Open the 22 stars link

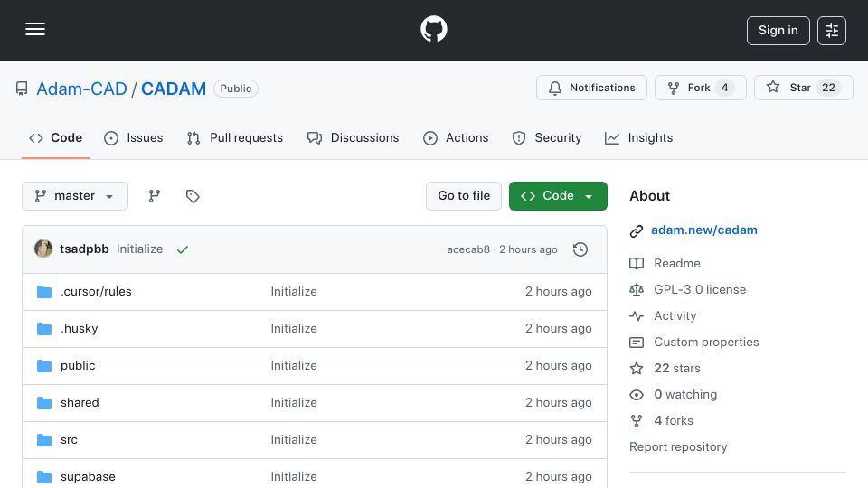[676, 369]
